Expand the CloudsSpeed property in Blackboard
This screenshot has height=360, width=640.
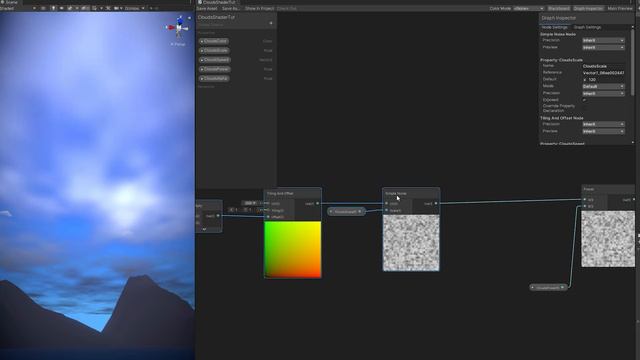pyautogui.click(x=202, y=60)
